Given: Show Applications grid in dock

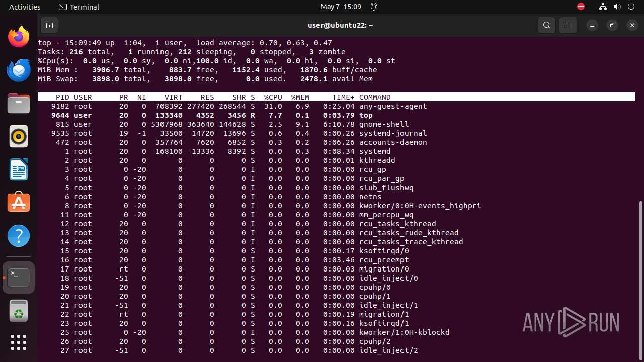Looking at the screenshot, I should click(19, 343).
